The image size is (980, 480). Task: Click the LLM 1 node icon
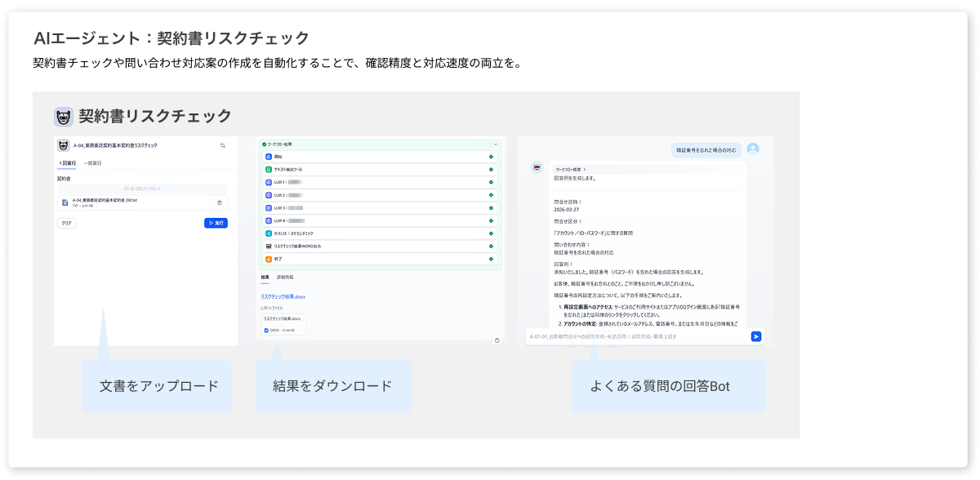click(269, 182)
